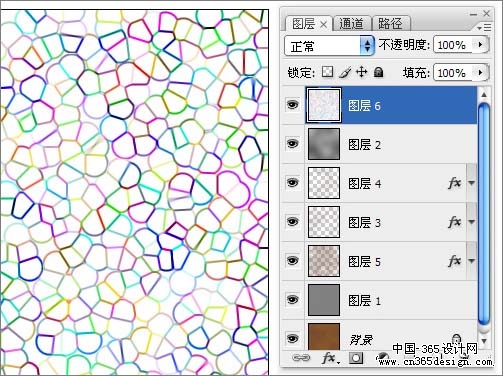Click the link layers chain icon

click(301, 358)
